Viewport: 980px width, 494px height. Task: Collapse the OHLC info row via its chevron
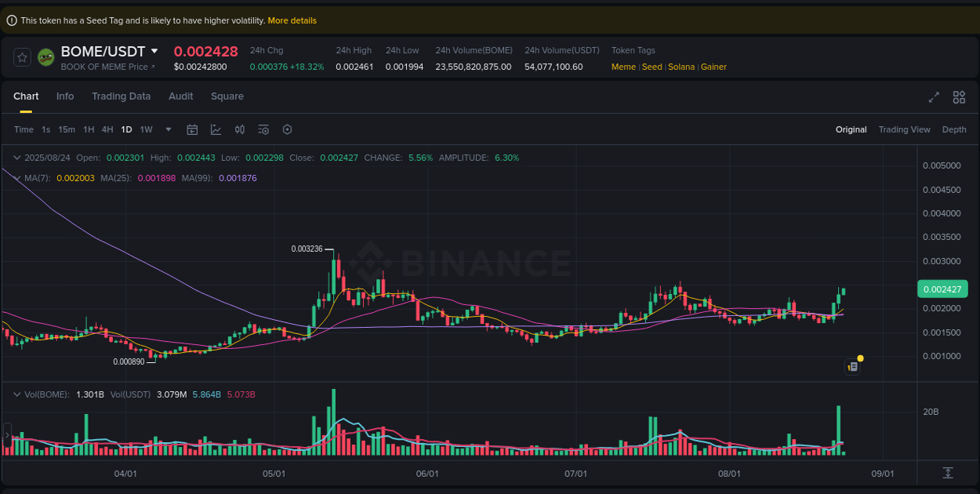point(16,158)
